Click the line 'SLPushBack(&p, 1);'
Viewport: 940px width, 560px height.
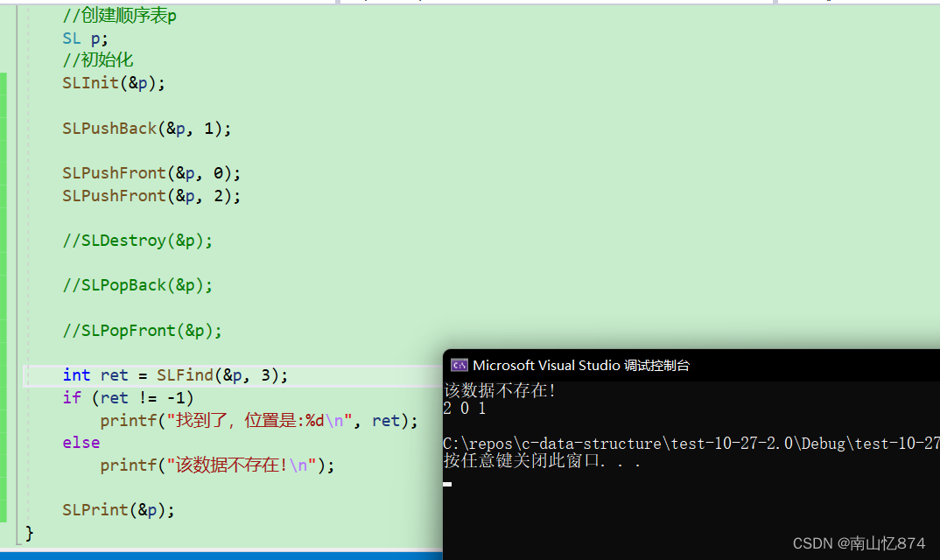[x=146, y=129]
